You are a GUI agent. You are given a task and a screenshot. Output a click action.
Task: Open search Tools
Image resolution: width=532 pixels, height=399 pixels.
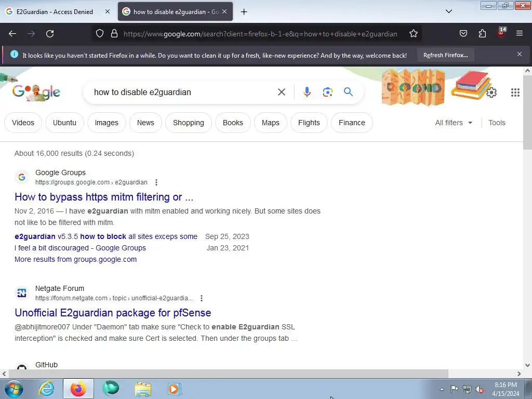[x=497, y=123]
